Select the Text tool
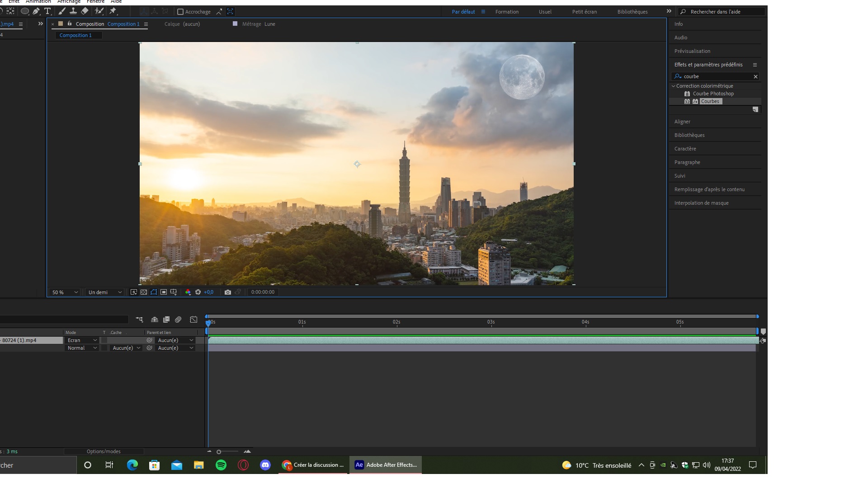Image resolution: width=868 pixels, height=488 pixels. pyautogui.click(x=47, y=11)
